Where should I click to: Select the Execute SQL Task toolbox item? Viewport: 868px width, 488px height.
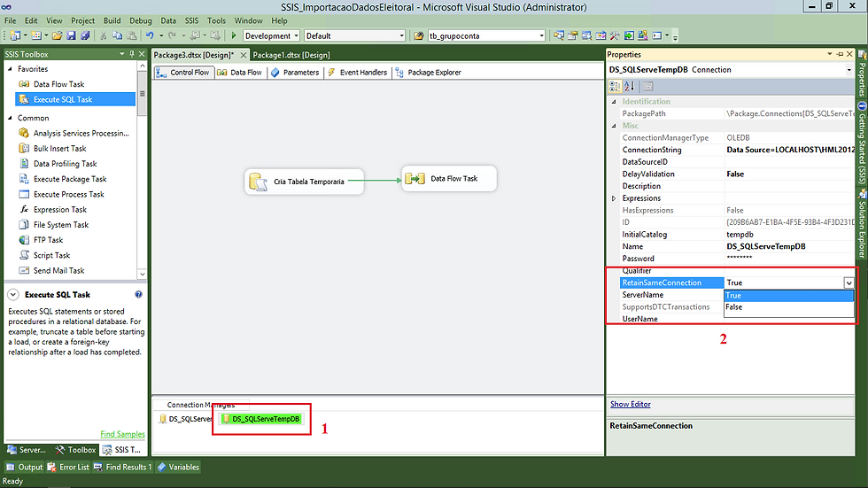75,99
